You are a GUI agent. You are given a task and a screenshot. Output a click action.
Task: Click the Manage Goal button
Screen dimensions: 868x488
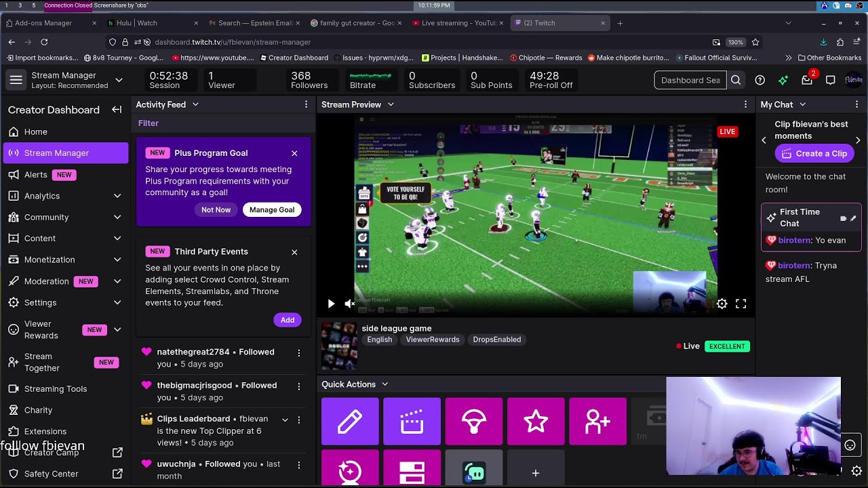click(x=272, y=210)
